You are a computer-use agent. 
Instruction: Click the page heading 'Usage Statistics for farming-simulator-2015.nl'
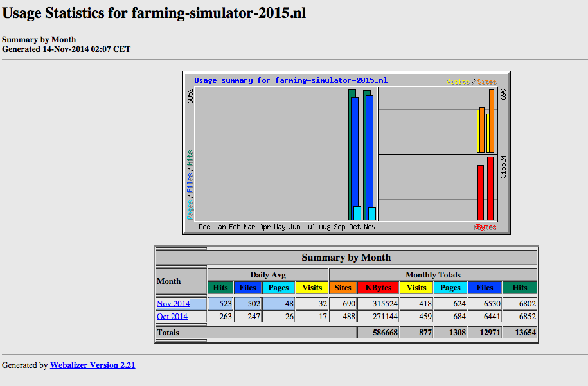pyautogui.click(x=154, y=13)
